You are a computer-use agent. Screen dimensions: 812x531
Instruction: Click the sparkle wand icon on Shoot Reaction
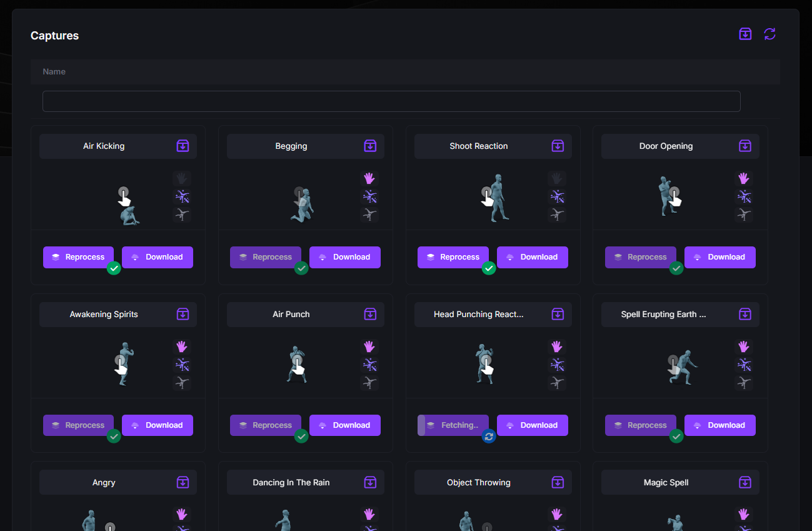[557, 196]
